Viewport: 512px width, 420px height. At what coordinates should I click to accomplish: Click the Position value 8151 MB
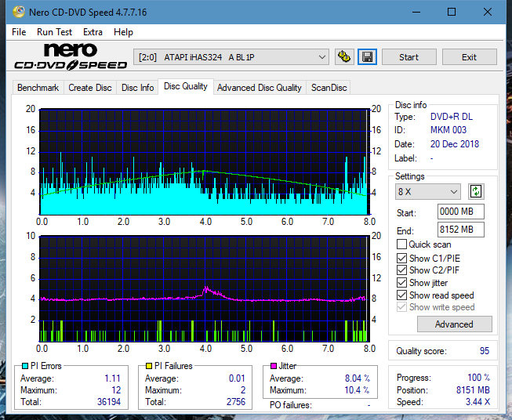click(x=473, y=390)
